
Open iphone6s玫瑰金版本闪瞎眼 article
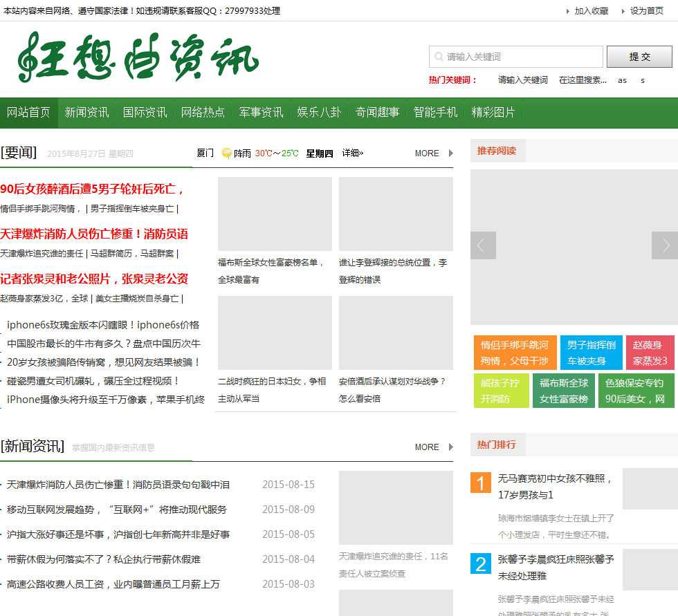(x=103, y=325)
